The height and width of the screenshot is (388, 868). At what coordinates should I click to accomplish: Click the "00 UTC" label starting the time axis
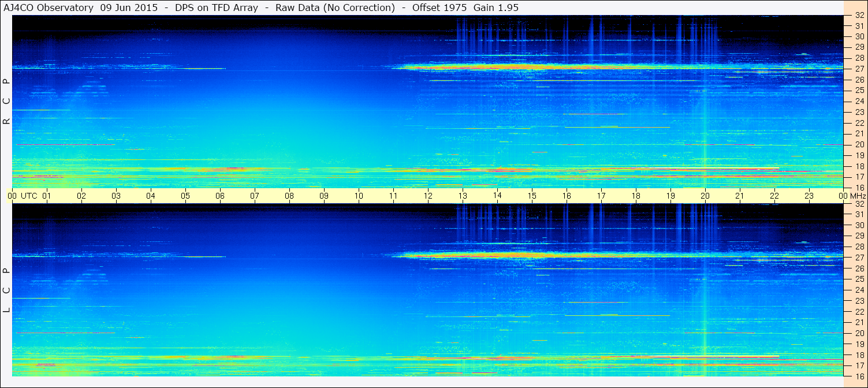pyautogui.click(x=23, y=196)
